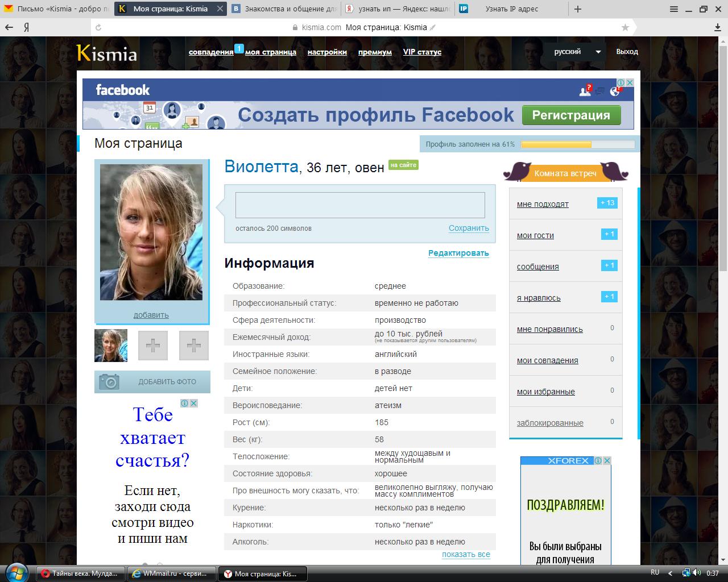This screenshot has height=582, width=728.
Task: Switch to the узнать ип Яндекс tab
Action: click(x=398, y=9)
